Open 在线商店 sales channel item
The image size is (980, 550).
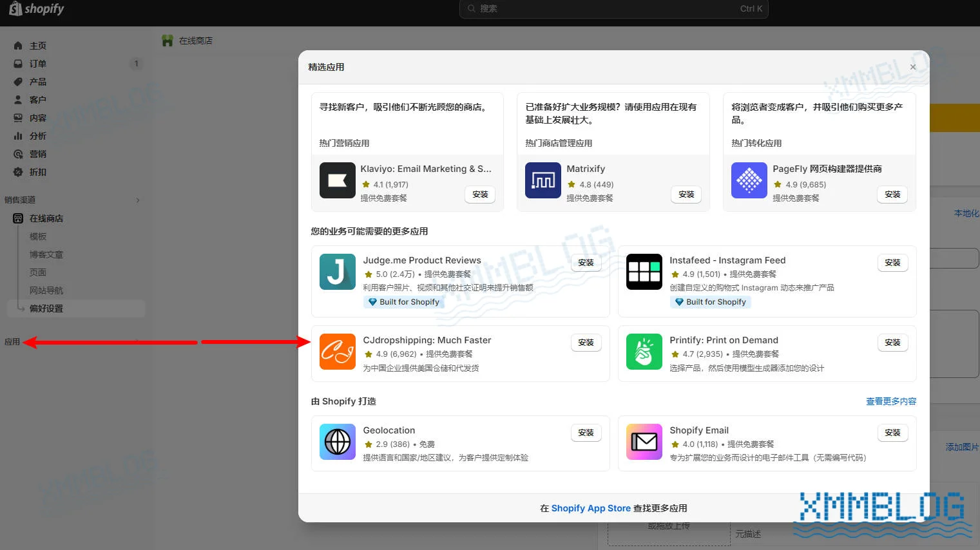[46, 218]
